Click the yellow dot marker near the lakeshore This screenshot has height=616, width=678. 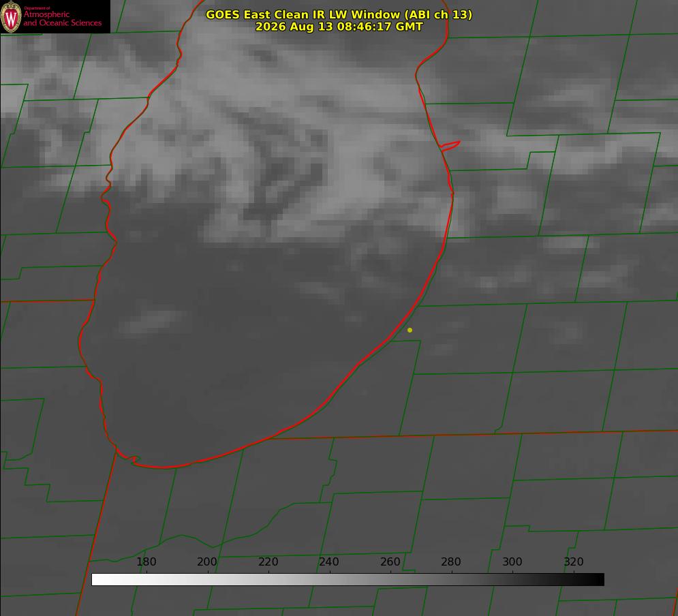(x=410, y=330)
